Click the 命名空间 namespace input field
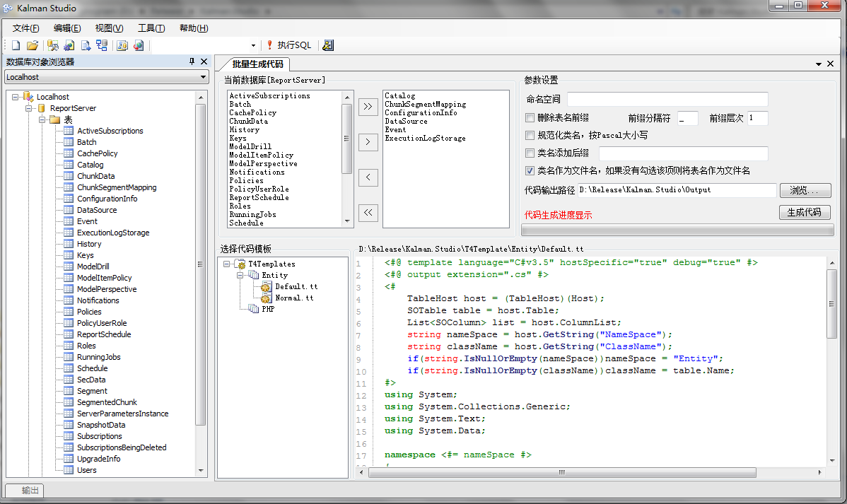 click(x=667, y=99)
